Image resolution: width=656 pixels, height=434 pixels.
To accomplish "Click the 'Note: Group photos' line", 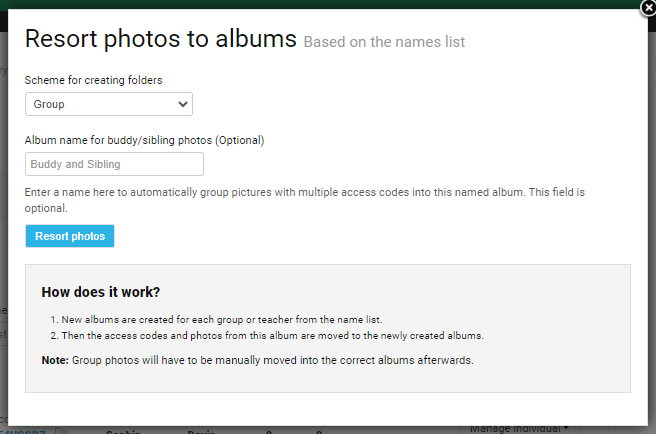I will (258, 360).
